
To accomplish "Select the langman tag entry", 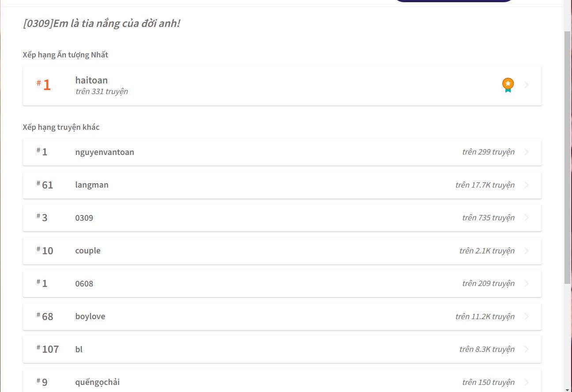I will click(282, 185).
